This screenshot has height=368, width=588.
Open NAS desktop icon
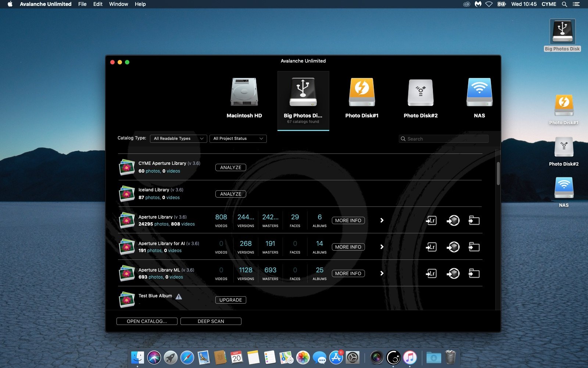564,188
